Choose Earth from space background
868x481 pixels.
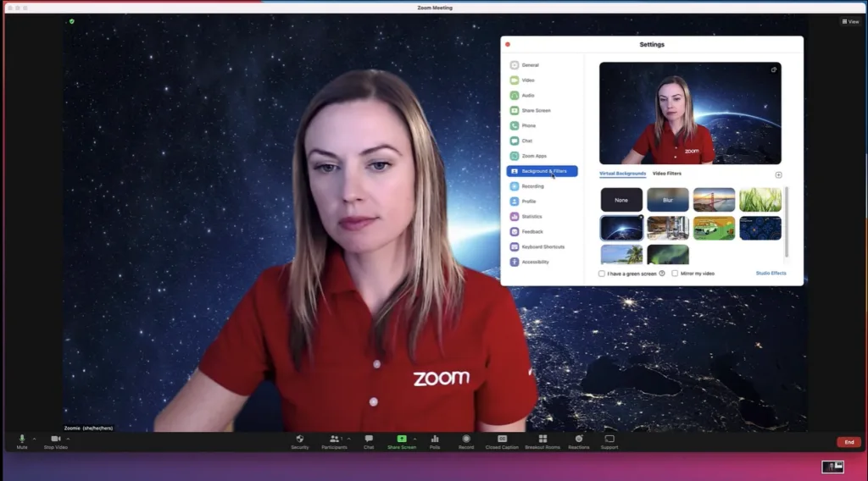coord(621,229)
